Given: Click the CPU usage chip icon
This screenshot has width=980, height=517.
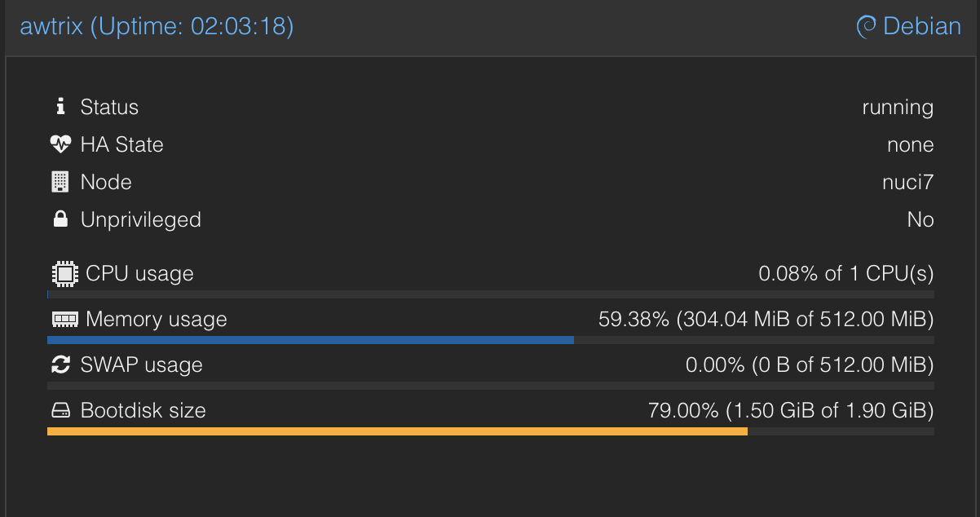Looking at the screenshot, I should point(64,273).
